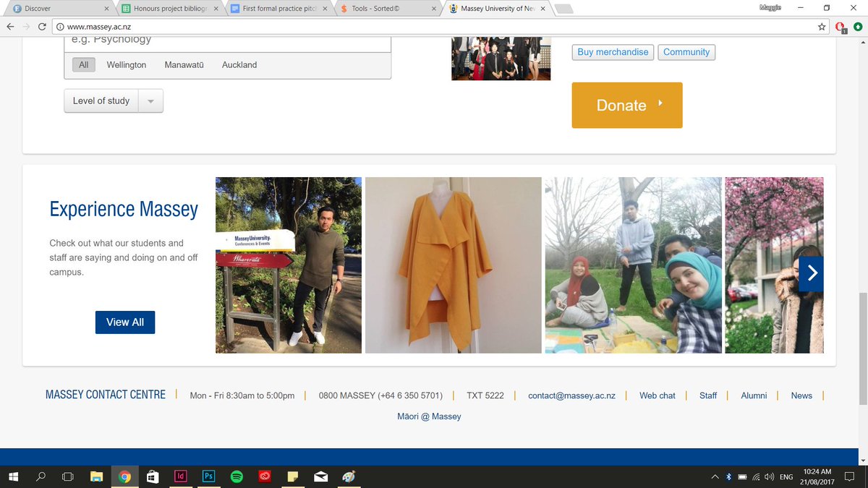Open Adobe Creative Cloud from taskbar
The width and height of the screenshot is (868, 488).
pos(265,477)
